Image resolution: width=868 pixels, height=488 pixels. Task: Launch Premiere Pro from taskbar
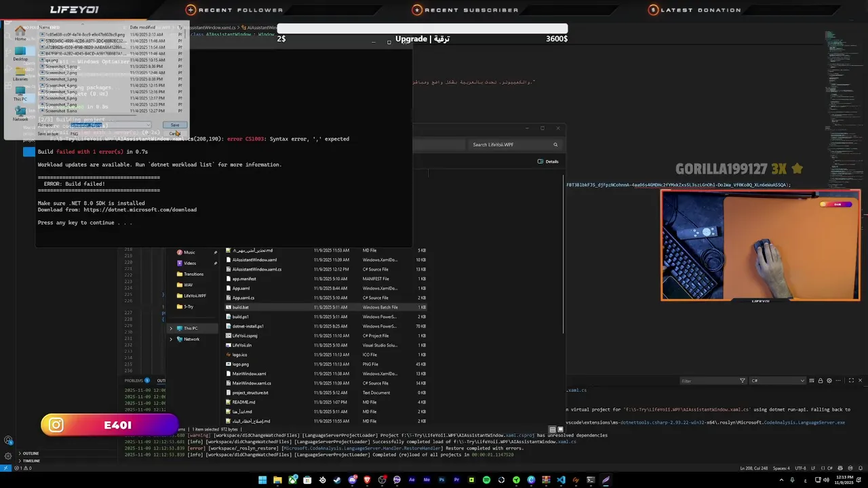[456, 480]
